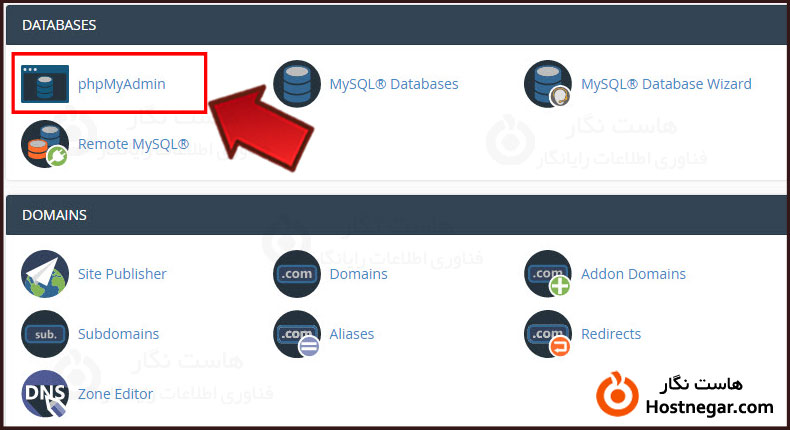
Task: Click the Site Publisher paper plane icon
Action: 45,274
